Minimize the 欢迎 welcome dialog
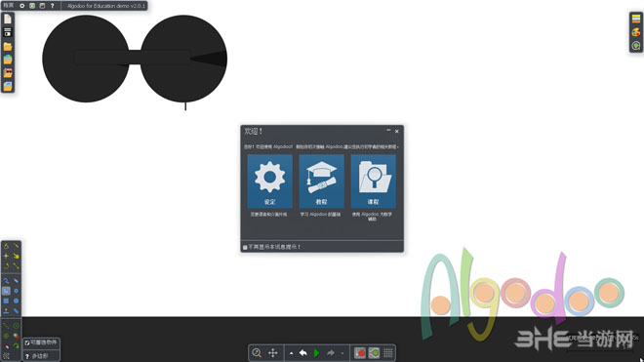This screenshot has height=362, width=644. click(388, 131)
